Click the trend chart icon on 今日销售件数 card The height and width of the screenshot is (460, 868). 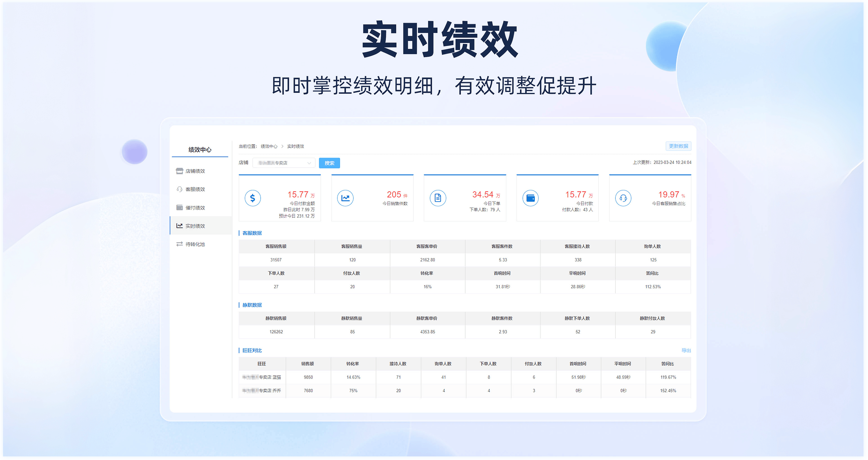click(345, 198)
